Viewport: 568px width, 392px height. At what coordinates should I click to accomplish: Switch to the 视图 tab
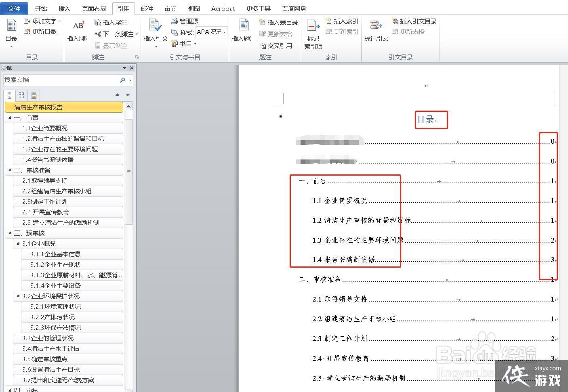(x=194, y=8)
